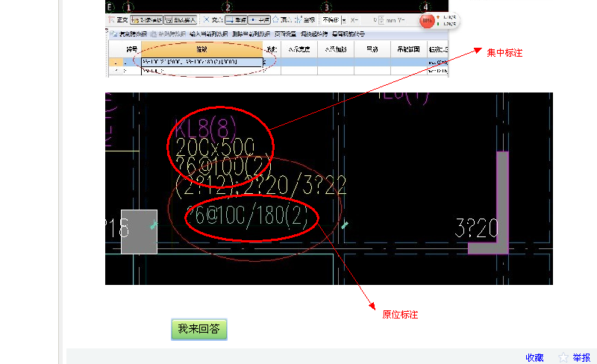This screenshot has width=597, height=364.
Task: Click 复制跨数据 copy span data
Action: click(129, 34)
